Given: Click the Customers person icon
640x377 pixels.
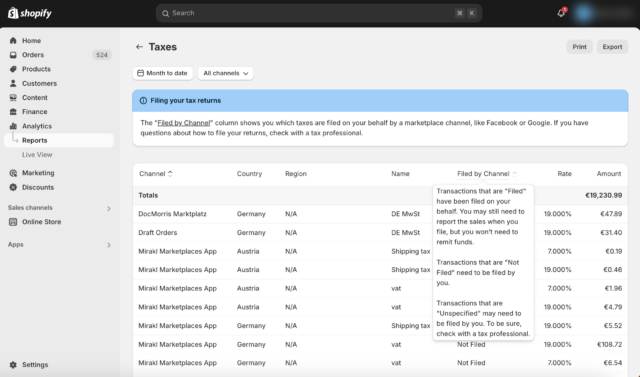Looking at the screenshot, I should [x=13, y=83].
